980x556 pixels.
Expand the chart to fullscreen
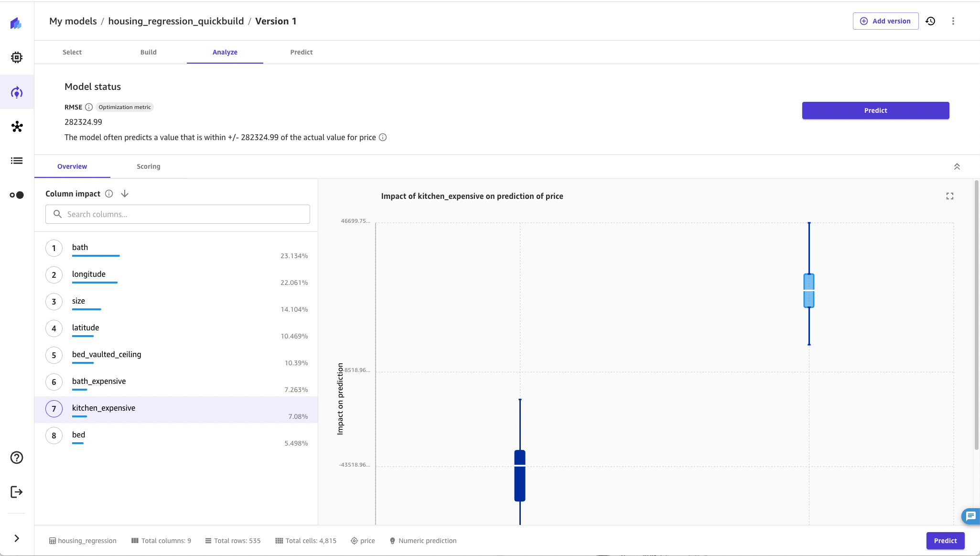(x=950, y=196)
